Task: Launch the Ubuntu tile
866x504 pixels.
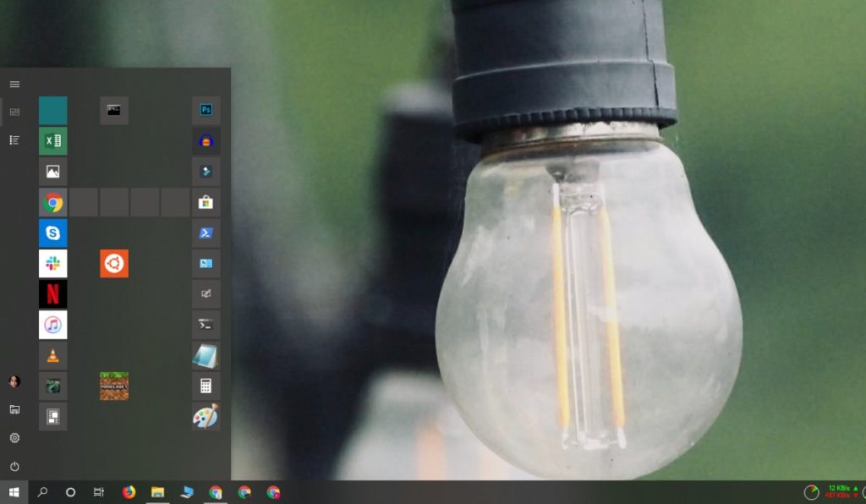Action: pyautogui.click(x=113, y=263)
